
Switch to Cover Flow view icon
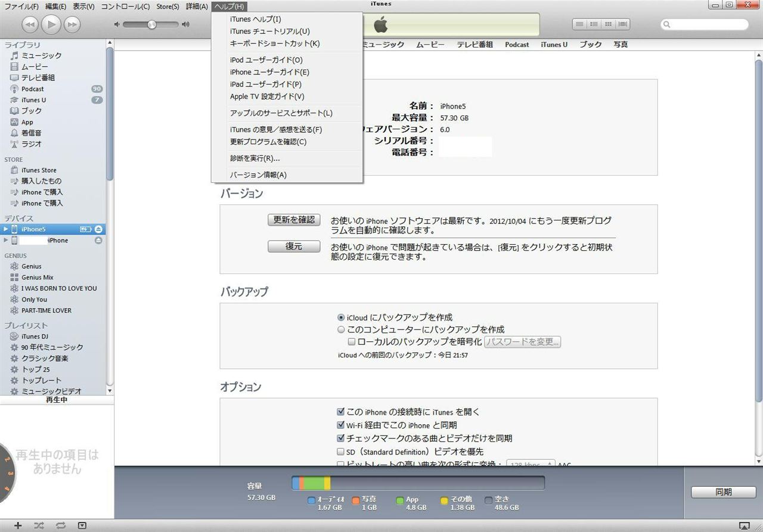coord(623,24)
